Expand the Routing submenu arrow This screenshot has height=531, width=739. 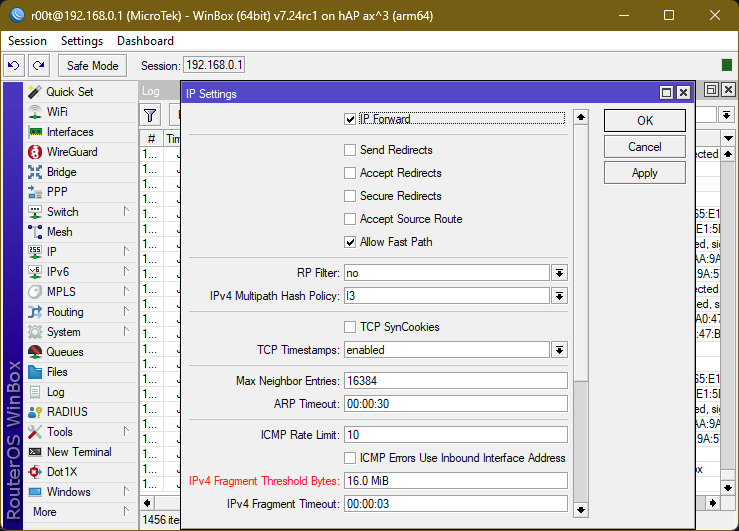126,311
